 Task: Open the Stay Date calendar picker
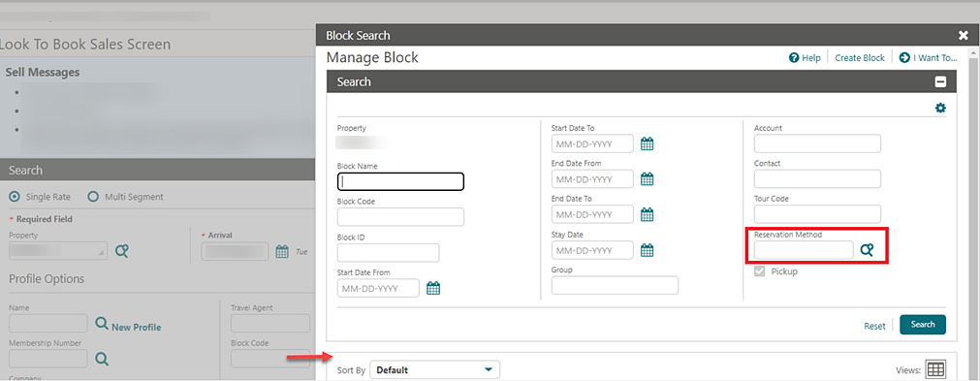647,250
